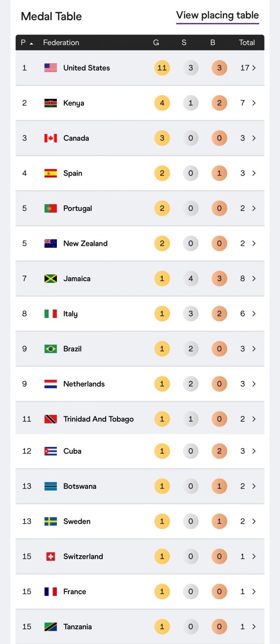Click the United States flag icon

point(51,68)
